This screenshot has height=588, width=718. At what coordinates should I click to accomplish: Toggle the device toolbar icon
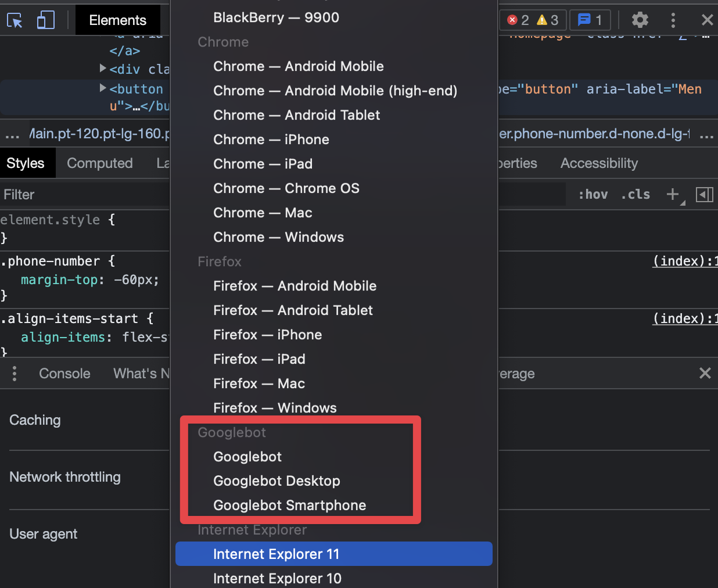point(46,20)
